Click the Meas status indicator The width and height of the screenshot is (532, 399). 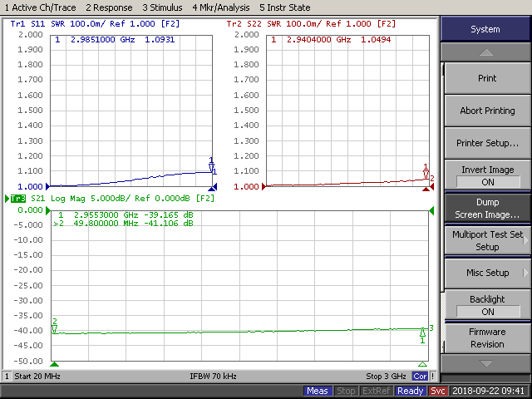point(318,391)
